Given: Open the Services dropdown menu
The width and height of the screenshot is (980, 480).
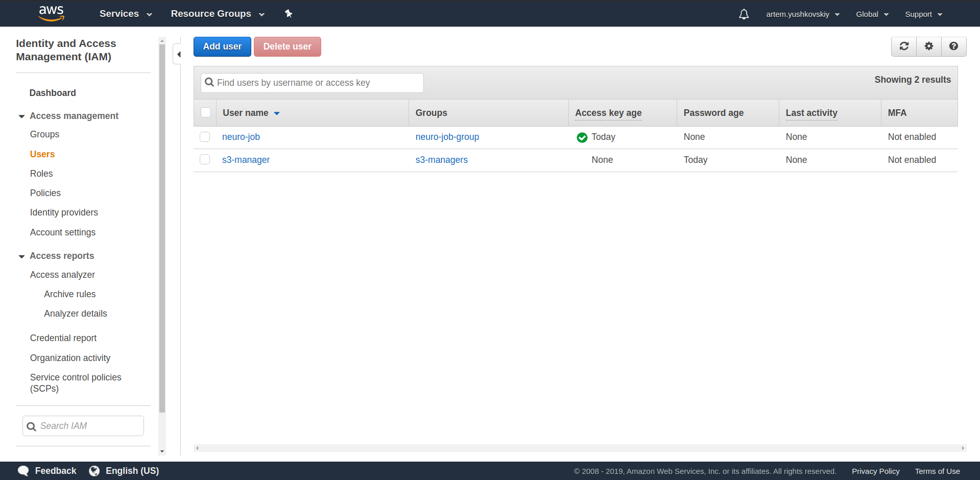Looking at the screenshot, I should pos(126,14).
